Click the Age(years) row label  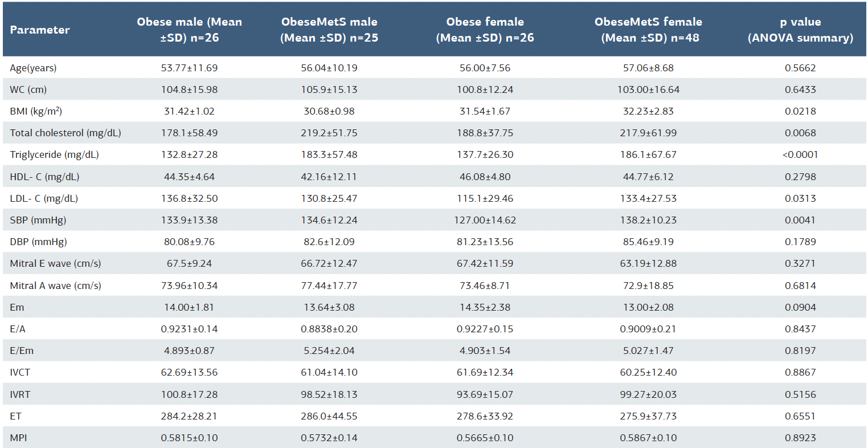33,68
